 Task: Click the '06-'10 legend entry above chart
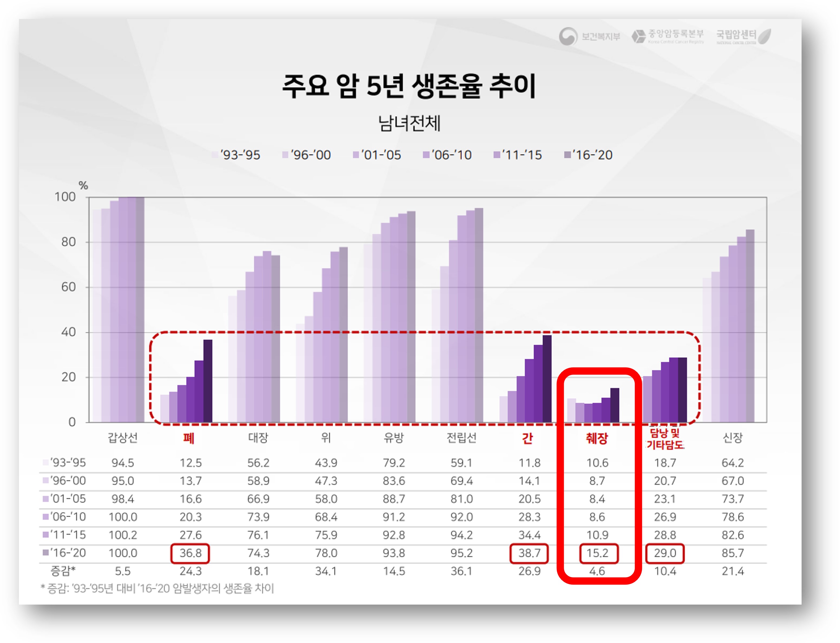447,155
